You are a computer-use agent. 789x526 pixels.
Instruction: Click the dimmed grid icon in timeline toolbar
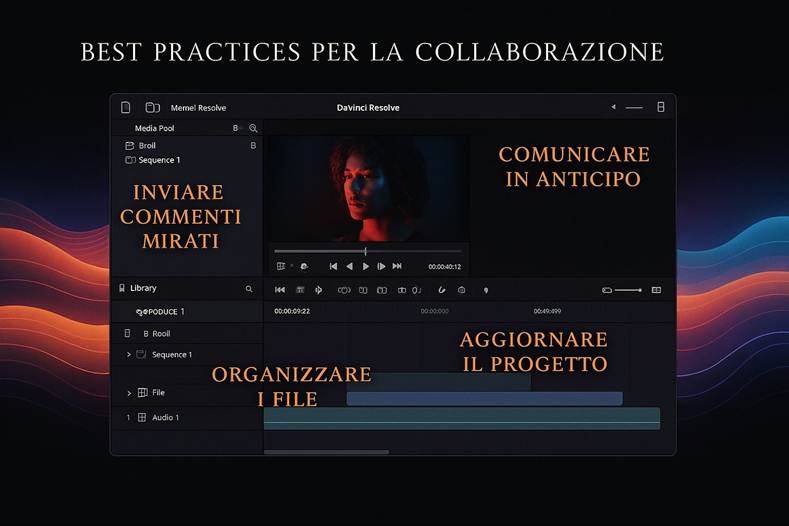click(x=300, y=290)
